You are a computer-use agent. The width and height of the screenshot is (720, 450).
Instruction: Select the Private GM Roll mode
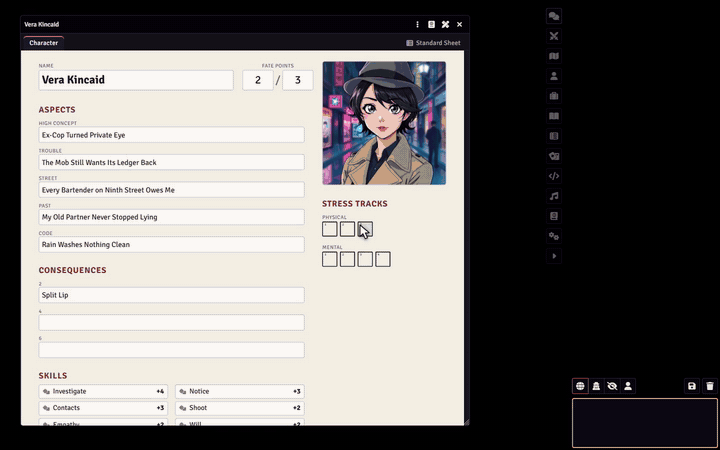click(x=596, y=386)
